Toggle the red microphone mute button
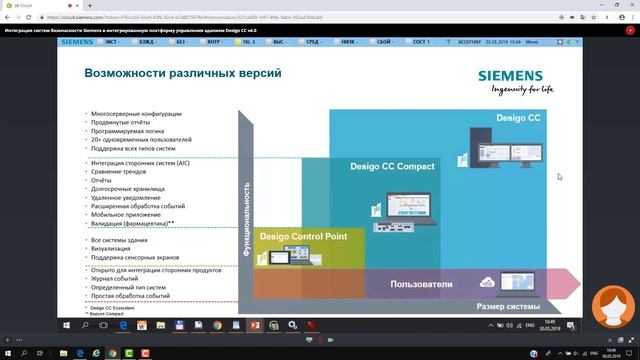640x360 pixels. point(320,340)
